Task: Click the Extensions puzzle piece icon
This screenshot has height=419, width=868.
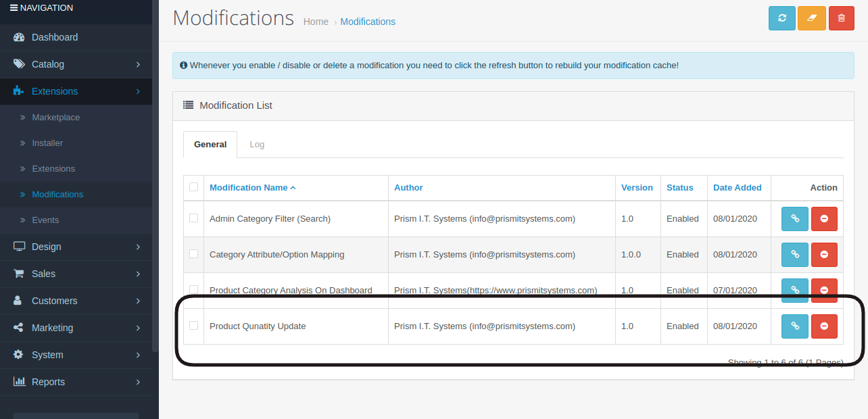Action: [x=19, y=91]
